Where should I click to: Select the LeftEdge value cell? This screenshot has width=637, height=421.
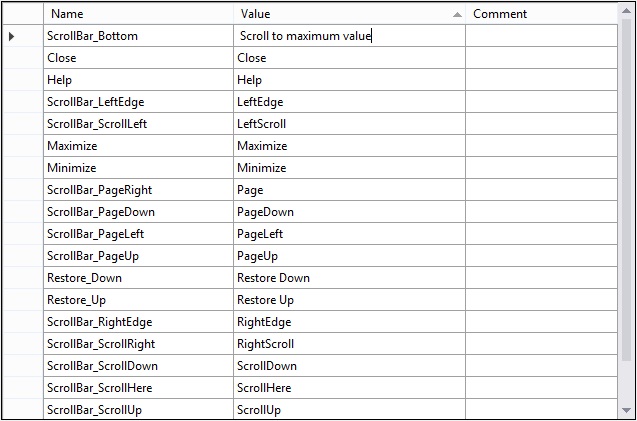[x=350, y=102]
